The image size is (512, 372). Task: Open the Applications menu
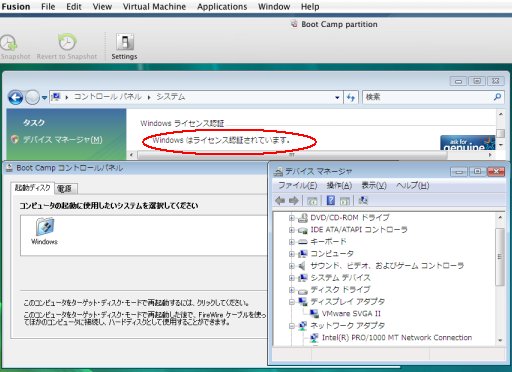coord(222,7)
